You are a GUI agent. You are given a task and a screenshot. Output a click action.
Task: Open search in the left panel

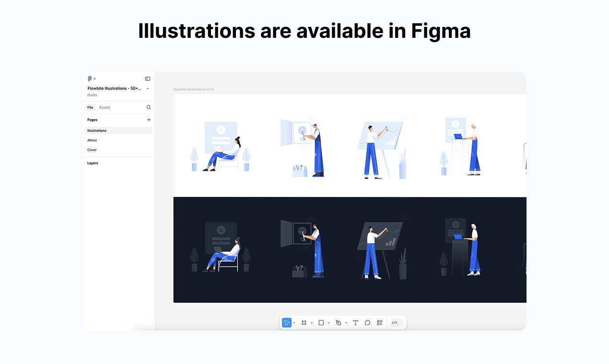[x=149, y=107]
